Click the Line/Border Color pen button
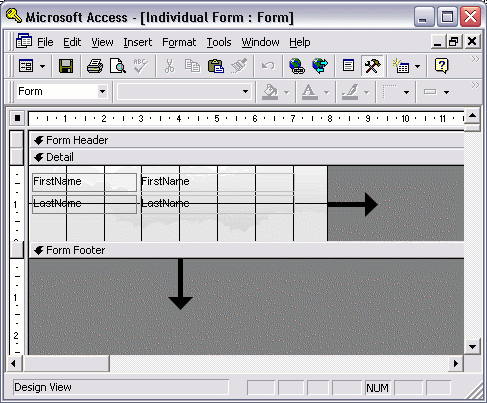 click(x=350, y=92)
